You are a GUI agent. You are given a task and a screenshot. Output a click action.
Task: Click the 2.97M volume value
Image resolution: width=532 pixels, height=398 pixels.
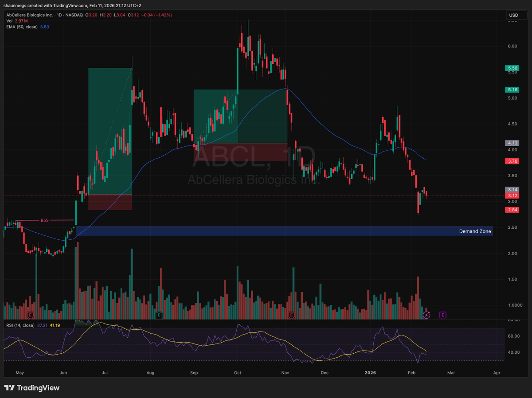click(22, 20)
